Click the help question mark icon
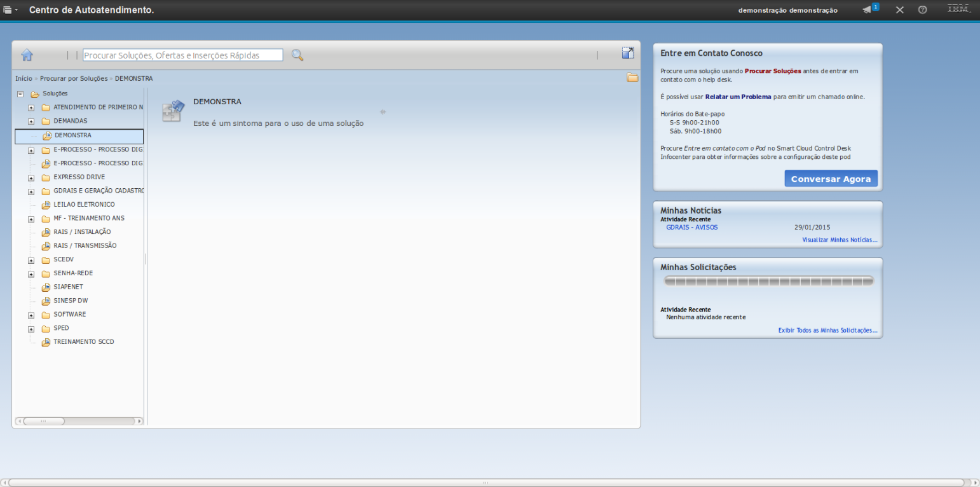This screenshot has height=487, width=980. 922,10
